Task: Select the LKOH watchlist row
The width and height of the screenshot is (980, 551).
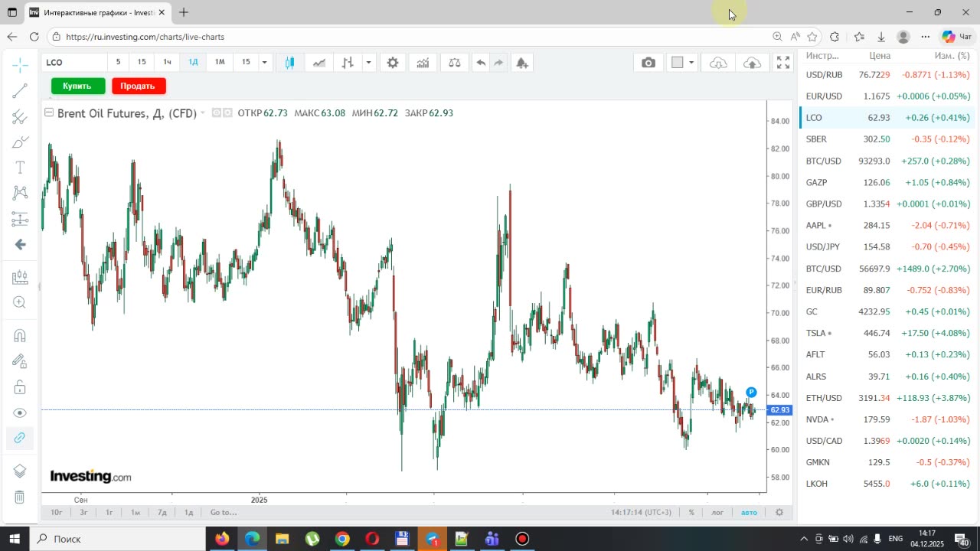Action: pos(887,484)
